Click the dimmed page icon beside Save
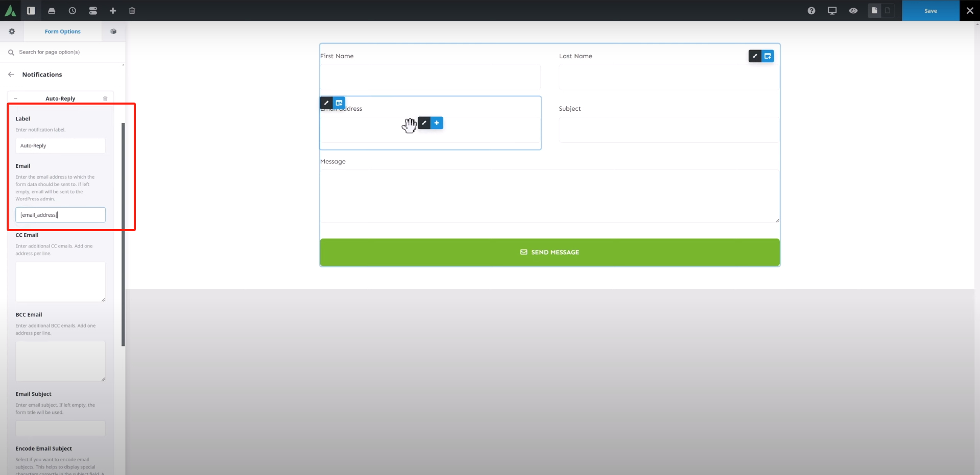The image size is (980, 475). [888, 10]
